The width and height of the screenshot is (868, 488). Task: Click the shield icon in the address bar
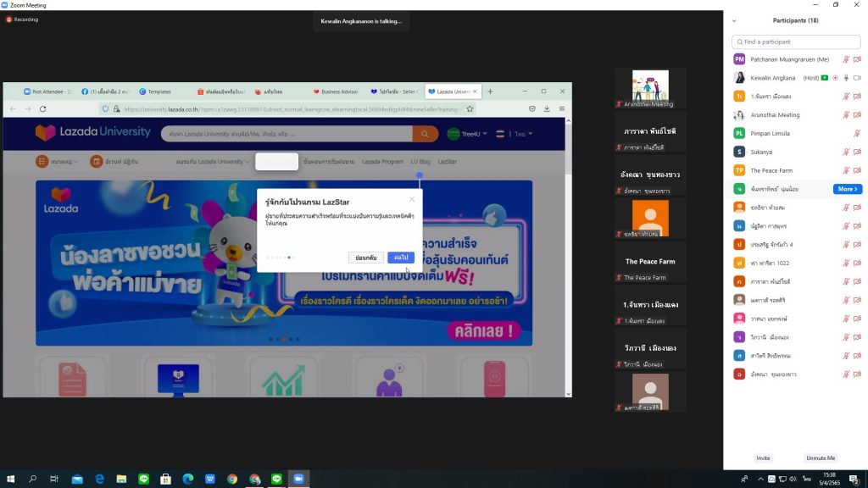click(x=105, y=109)
